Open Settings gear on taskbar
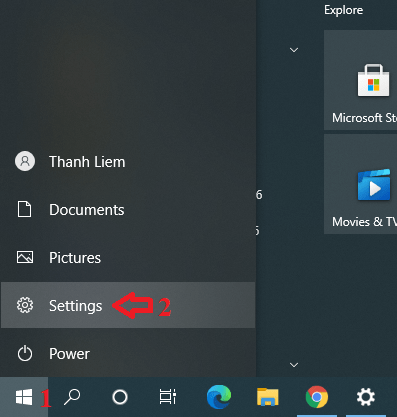 pyautogui.click(x=366, y=397)
